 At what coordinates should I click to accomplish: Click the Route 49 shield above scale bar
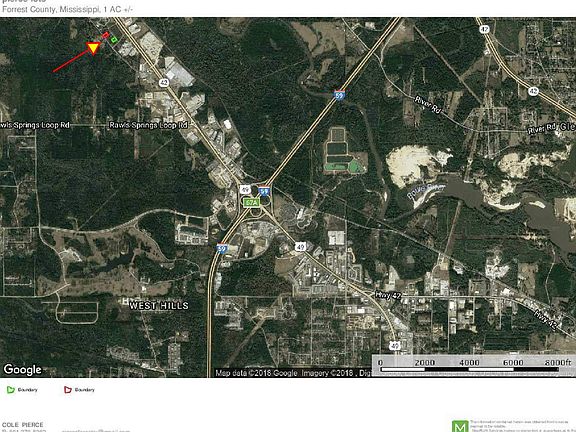394,346
